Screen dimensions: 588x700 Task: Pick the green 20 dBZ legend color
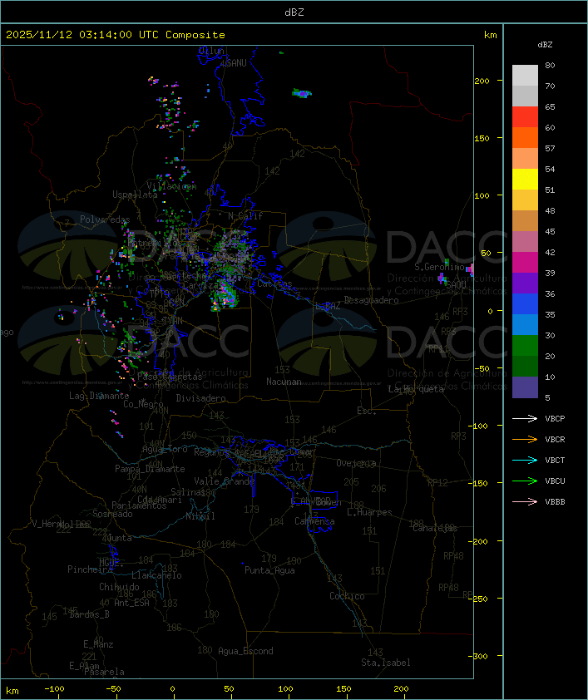[525, 345]
